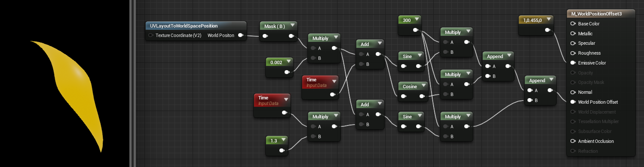Click the World Position Offset input pin

tap(573, 102)
